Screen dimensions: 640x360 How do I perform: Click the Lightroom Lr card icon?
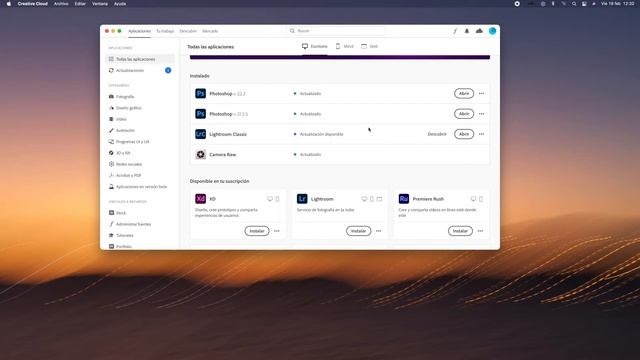[302, 199]
